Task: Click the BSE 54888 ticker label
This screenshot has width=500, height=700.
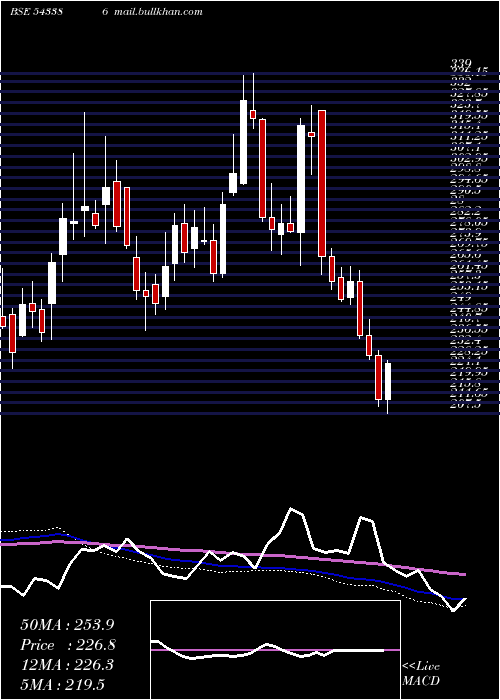Action: tap(37, 12)
